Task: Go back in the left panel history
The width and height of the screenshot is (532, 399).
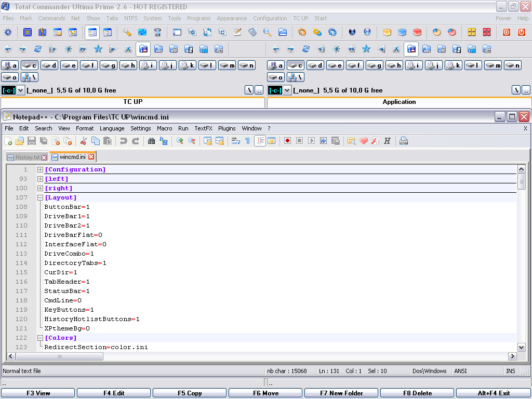Action: (x=8, y=49)
